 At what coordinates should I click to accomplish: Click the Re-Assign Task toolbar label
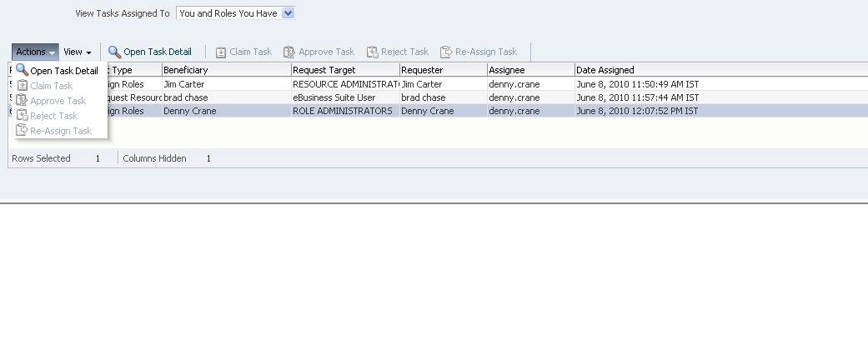486,52
